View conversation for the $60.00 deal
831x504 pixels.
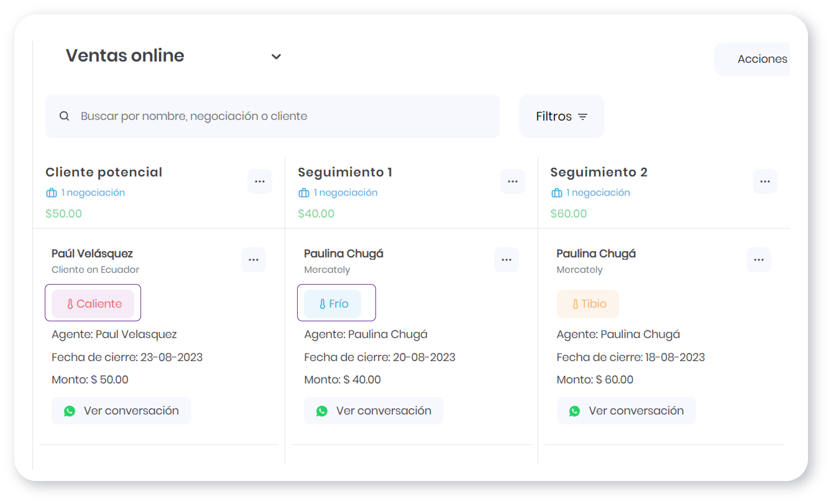click(626, 410)
